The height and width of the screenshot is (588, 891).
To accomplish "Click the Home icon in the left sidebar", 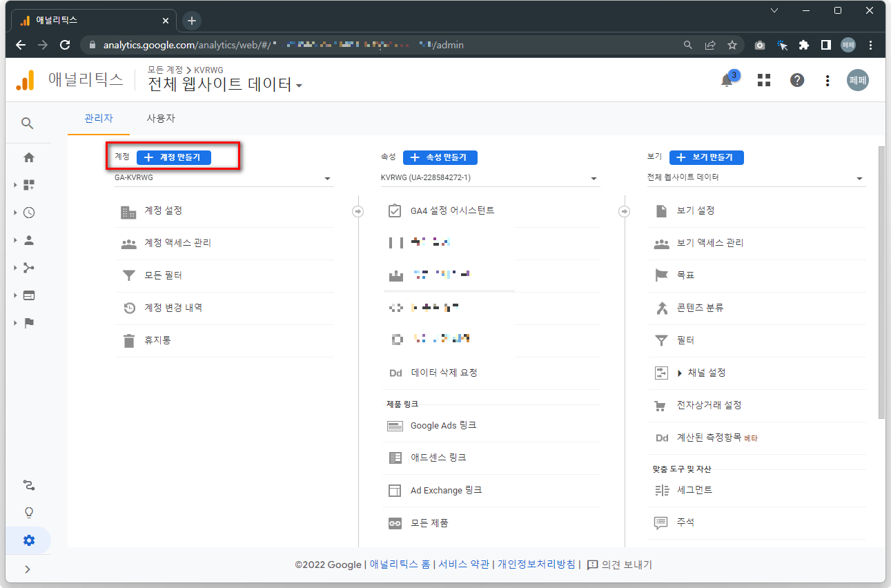I will [x=28, y=157].
